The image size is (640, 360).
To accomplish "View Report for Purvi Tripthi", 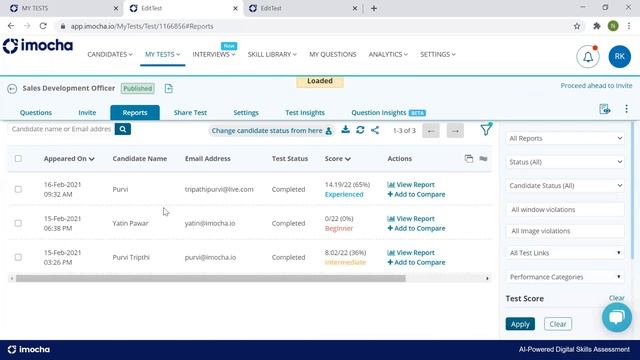I will coord(411,253).
